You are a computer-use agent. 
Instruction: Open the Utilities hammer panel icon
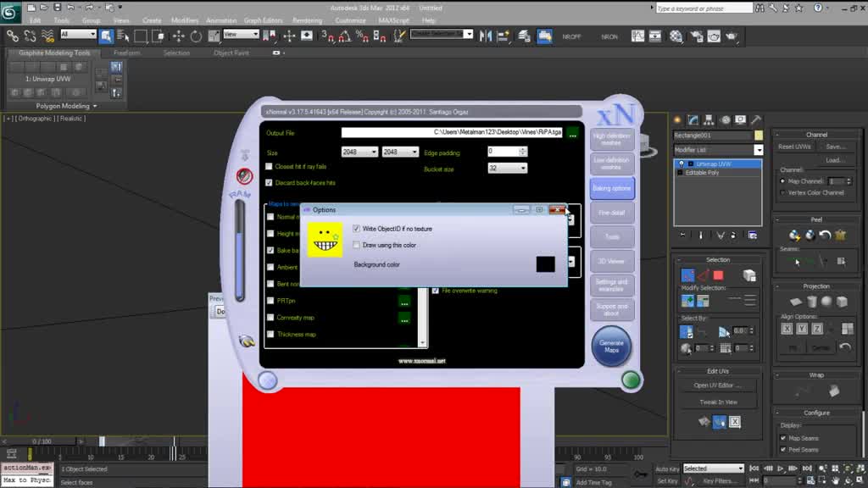tap(756, 119)
